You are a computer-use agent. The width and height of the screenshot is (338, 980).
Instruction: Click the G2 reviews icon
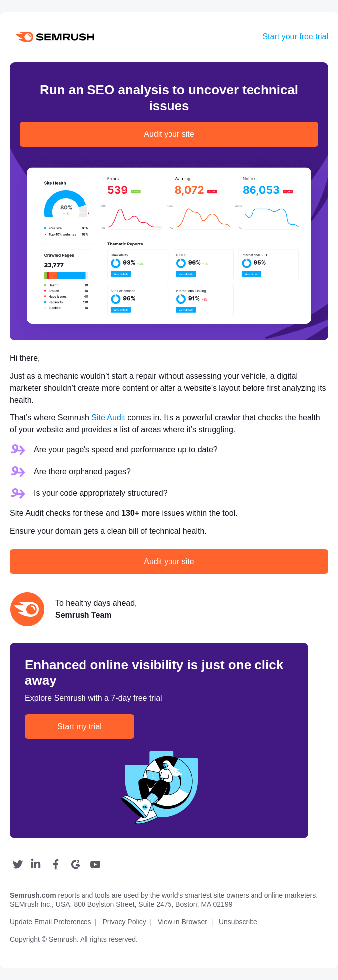pyautogui.click(x=75, y=864)
